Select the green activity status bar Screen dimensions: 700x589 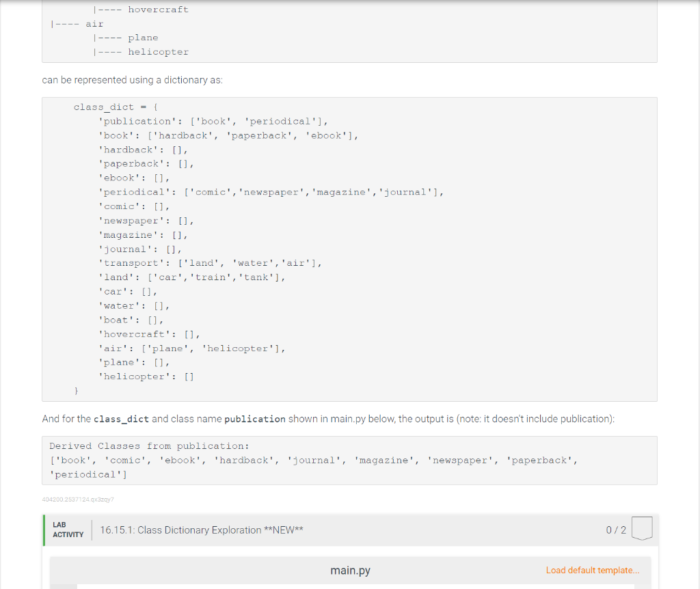(44, 530)
